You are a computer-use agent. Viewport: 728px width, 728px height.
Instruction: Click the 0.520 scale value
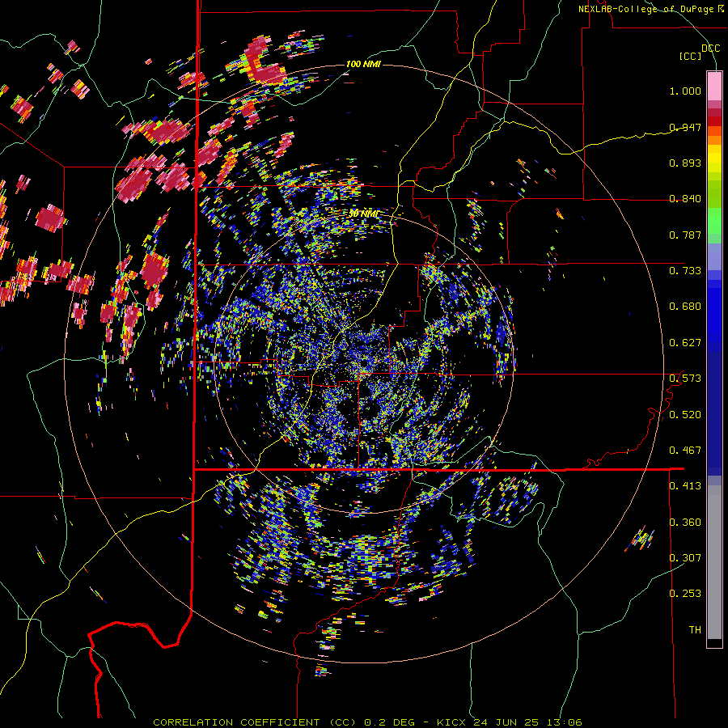(685, 415)
